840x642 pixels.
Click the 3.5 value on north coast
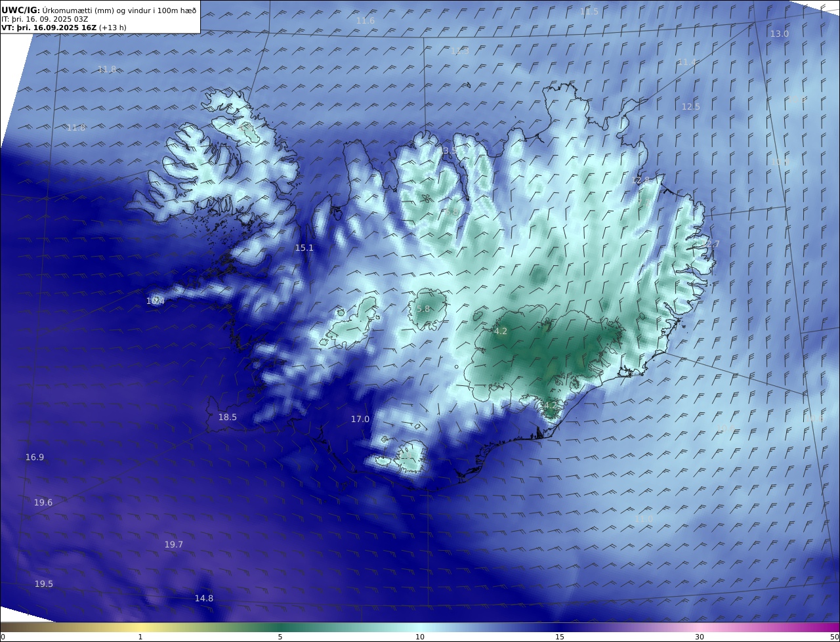tap(450, 151)
